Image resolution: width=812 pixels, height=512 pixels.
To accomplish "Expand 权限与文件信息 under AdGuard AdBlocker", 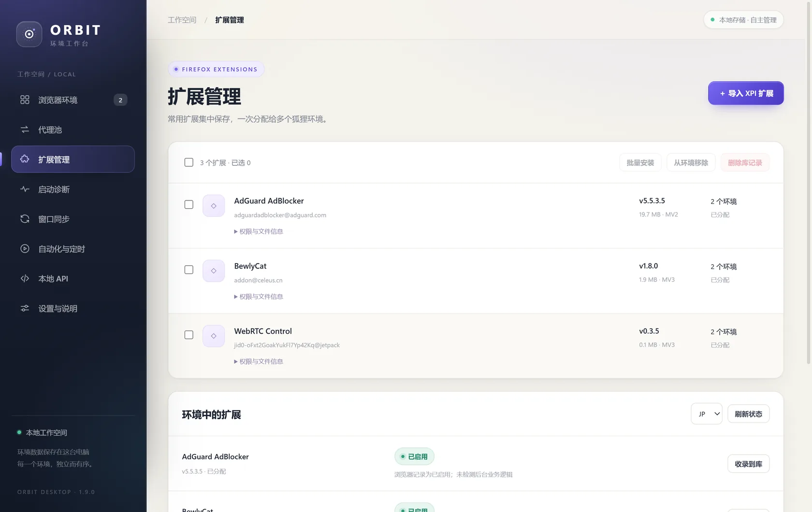I will [x=259, y=231].
